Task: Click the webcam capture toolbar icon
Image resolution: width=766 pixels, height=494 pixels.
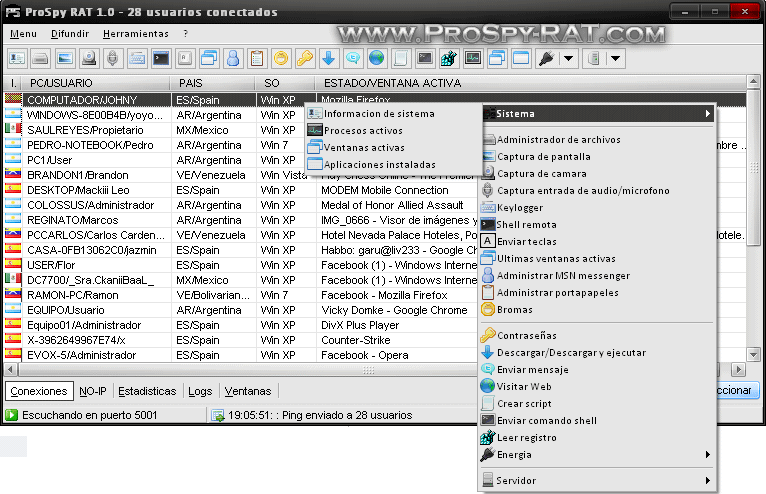Action: 89,59
